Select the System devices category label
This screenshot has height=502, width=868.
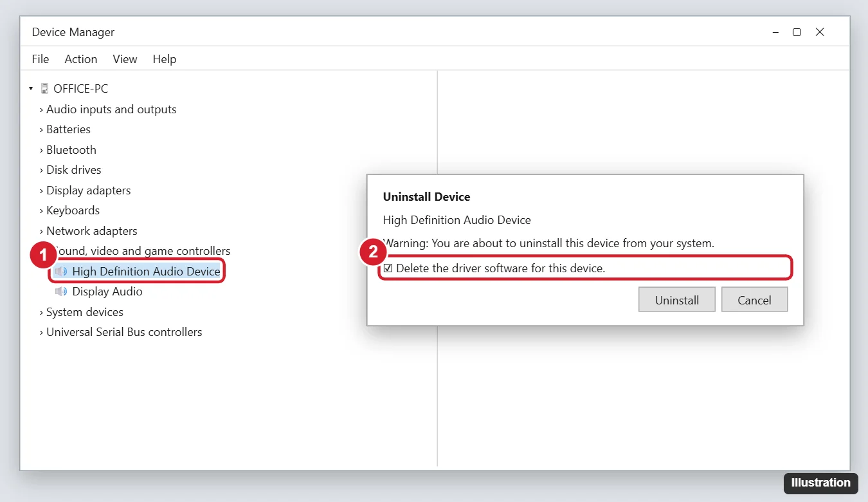pyautogui.click(x=85, y=312)
